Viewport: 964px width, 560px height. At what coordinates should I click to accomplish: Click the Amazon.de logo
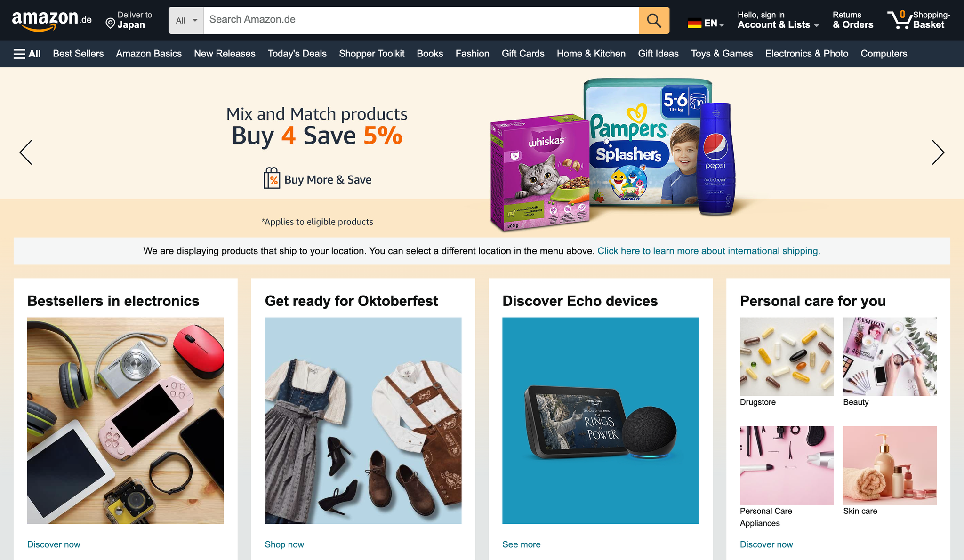[52, 20]
